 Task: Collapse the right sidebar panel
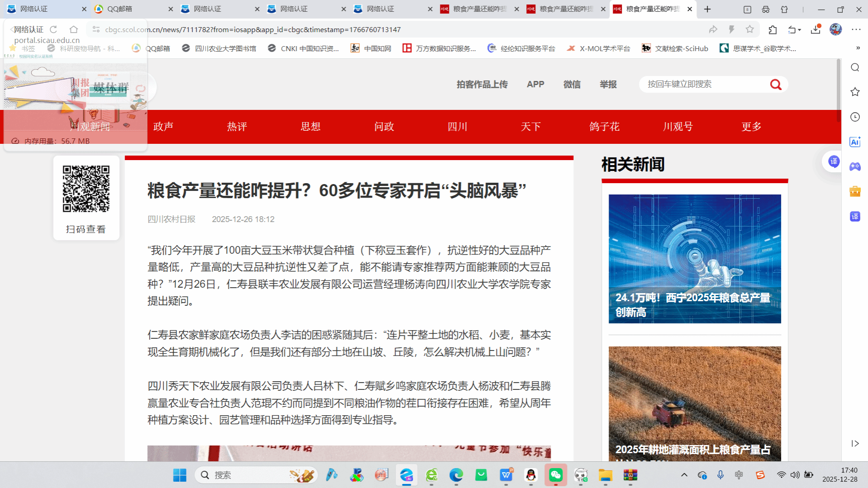[x=854, y=443]
